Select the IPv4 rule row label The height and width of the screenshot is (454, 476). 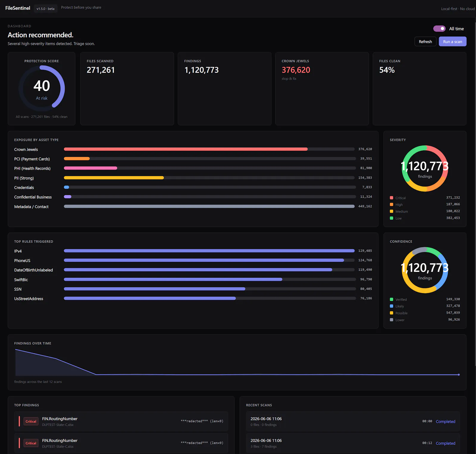[x=18, y=251]
